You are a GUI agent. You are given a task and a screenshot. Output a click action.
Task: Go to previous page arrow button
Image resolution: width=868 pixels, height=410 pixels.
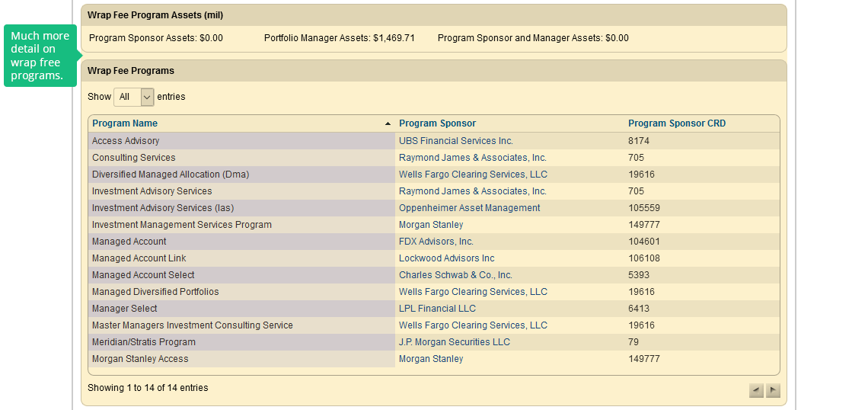click(x=756, y=391)
